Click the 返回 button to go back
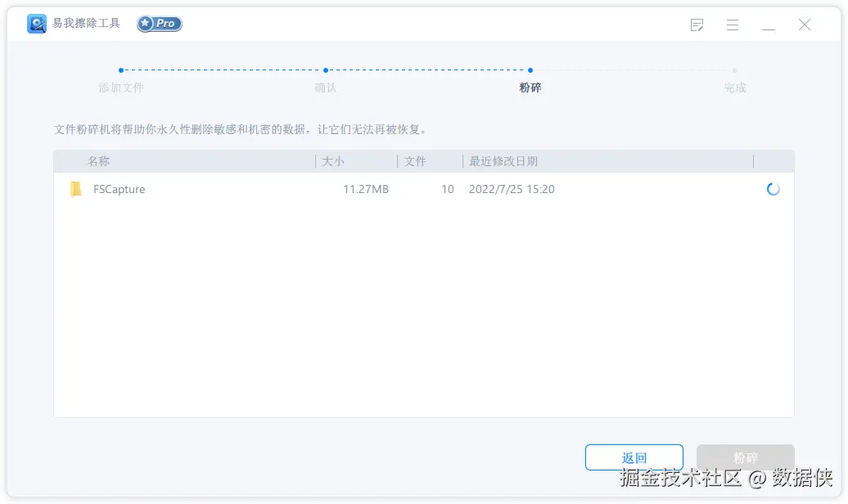The height and width of the screenshot is (504, 848). pyautogui.click(x=634, y=457)
